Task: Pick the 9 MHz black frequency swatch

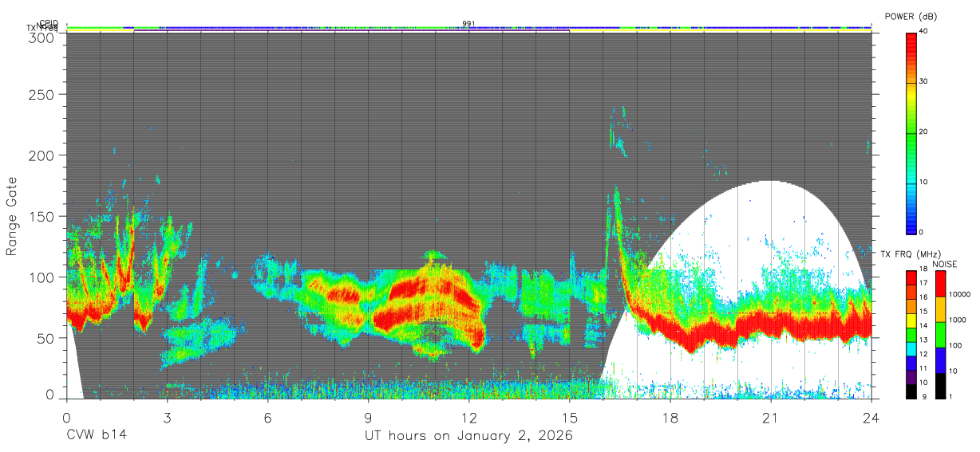Action: (x=911, y=391)
